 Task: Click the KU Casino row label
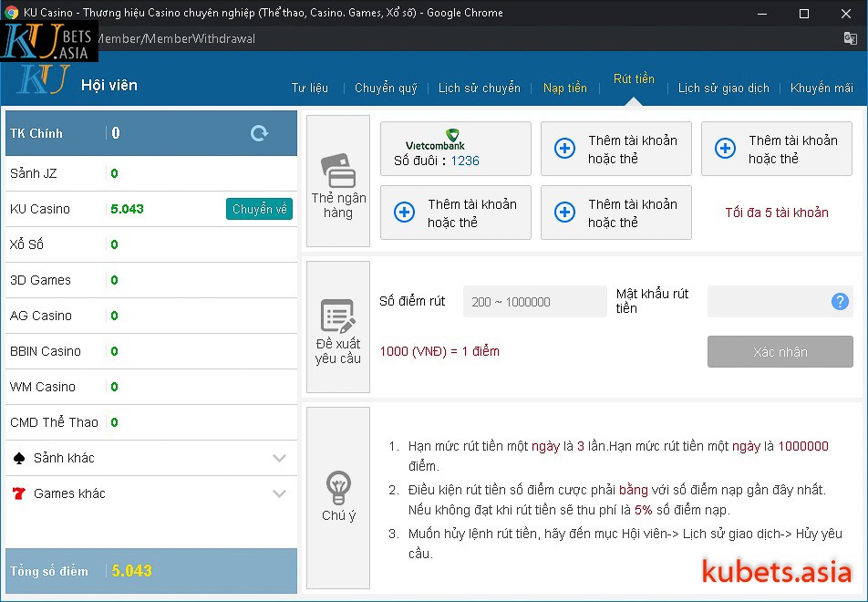pyautogui.click(x=40, y=209)
